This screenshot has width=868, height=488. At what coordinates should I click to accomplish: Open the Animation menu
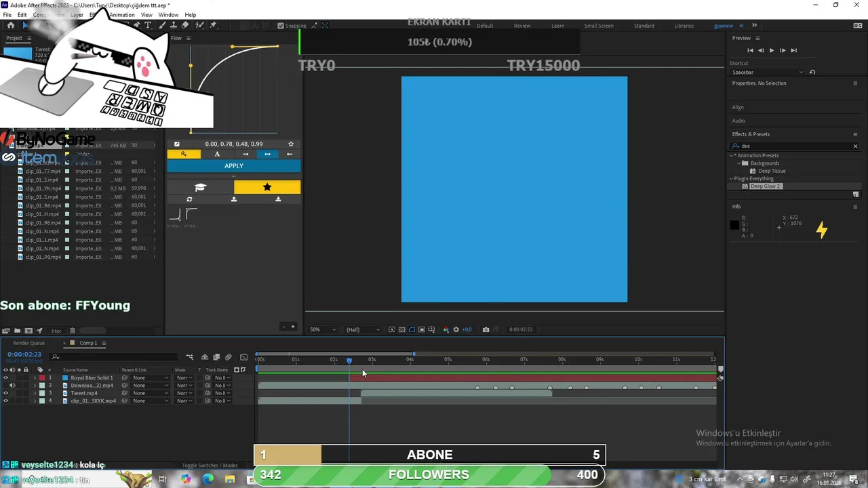(122, 15)
